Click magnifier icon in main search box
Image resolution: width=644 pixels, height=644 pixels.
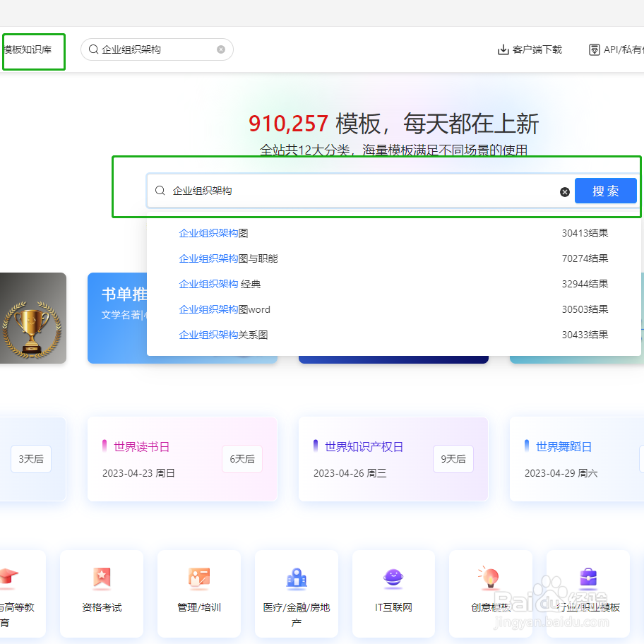coord(160,190)
